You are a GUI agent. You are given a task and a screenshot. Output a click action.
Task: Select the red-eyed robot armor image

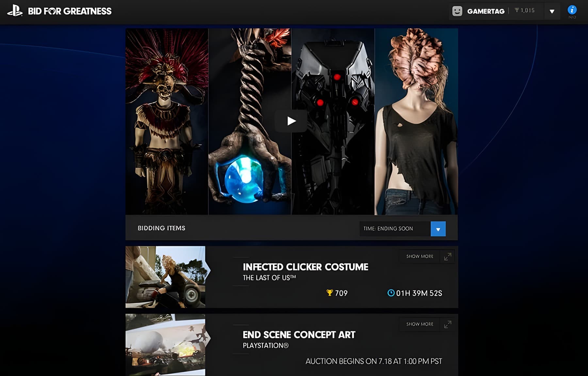[x=333, y=122]
